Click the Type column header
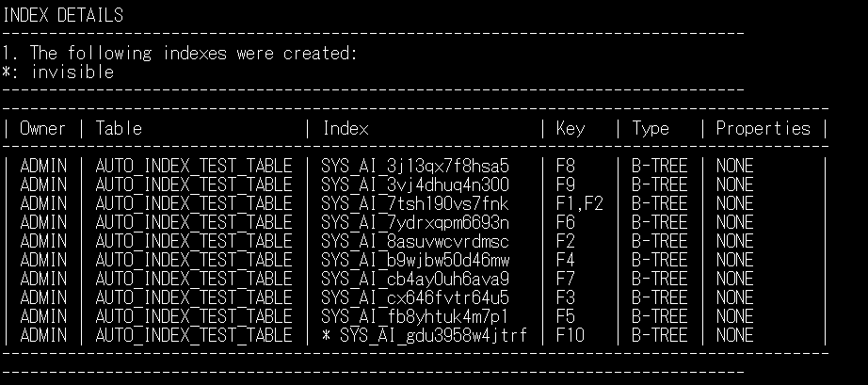 click(x=651, y=128)
